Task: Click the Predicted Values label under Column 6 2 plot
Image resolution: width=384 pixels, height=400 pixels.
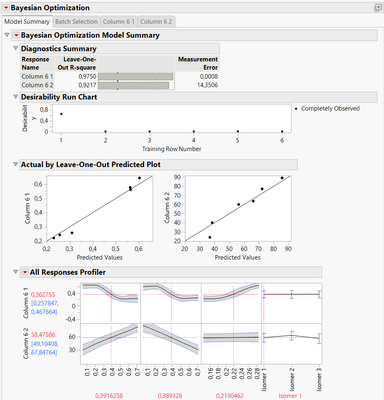Action: pyautogui.click(x=237, y=257)
